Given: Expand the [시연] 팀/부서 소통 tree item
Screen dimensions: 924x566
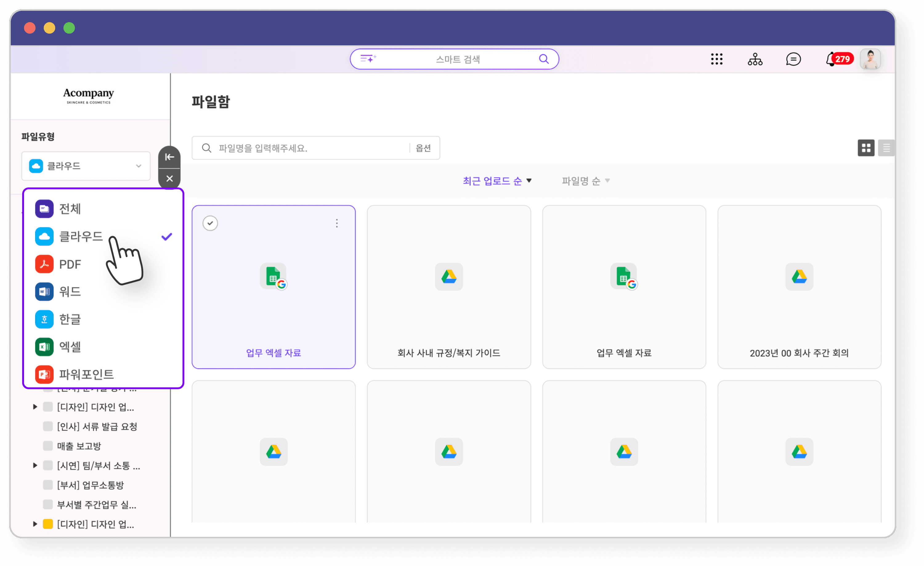Looking at the screenshot, I should (35, 465).
